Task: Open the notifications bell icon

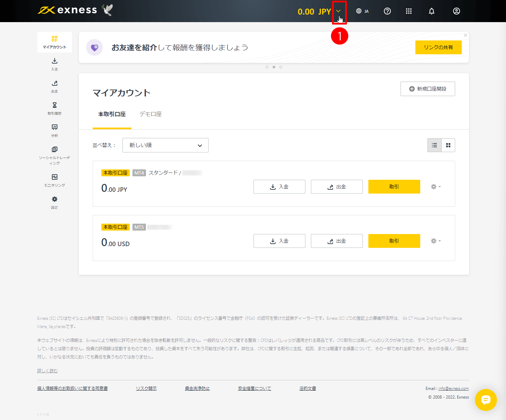Action: [431, 11]
